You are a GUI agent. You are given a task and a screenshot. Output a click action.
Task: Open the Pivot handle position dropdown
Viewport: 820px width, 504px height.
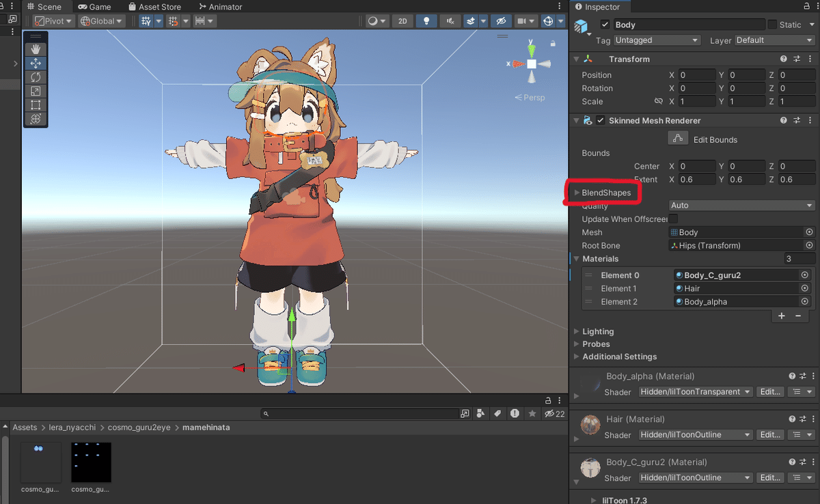[53, 21]
